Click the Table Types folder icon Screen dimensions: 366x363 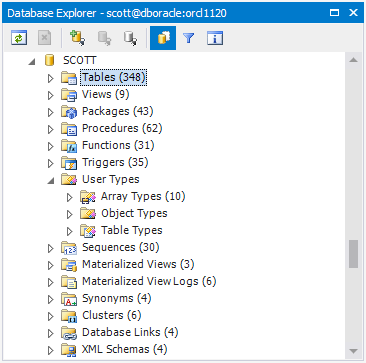point(88,231)
